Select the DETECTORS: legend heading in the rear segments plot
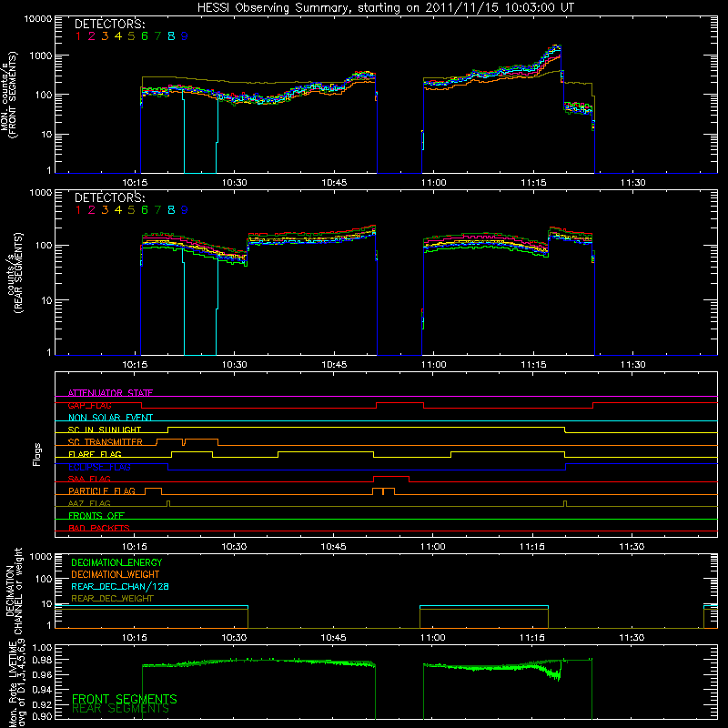Image resolution: width=728 pixels, height=728 pixels. 110,197
